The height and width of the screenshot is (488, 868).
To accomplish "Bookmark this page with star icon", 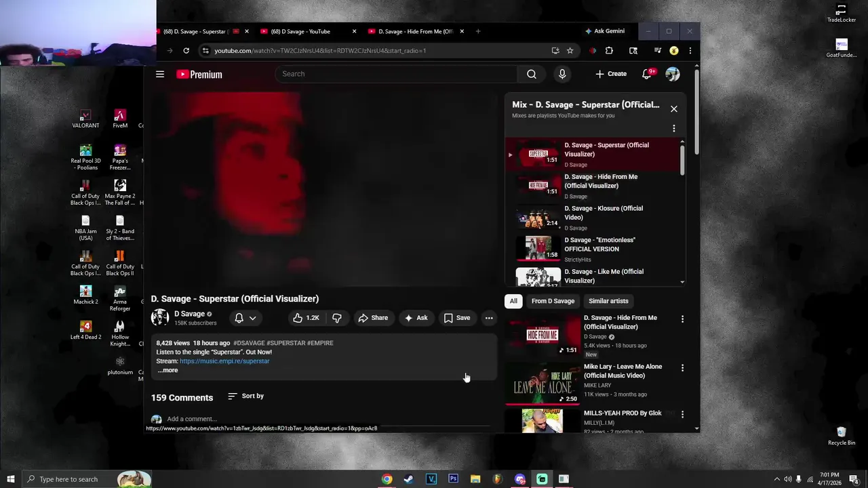I will pos(570,51).
